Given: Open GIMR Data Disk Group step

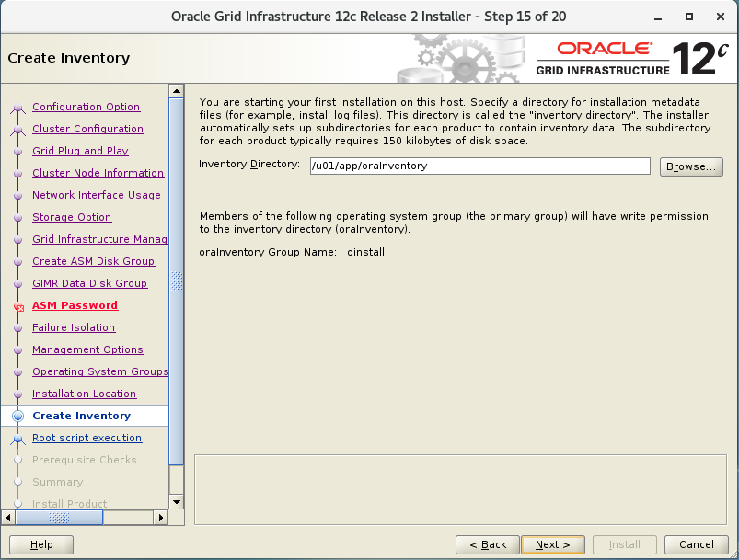Looking at the screenshot, I should pos(89,283).
